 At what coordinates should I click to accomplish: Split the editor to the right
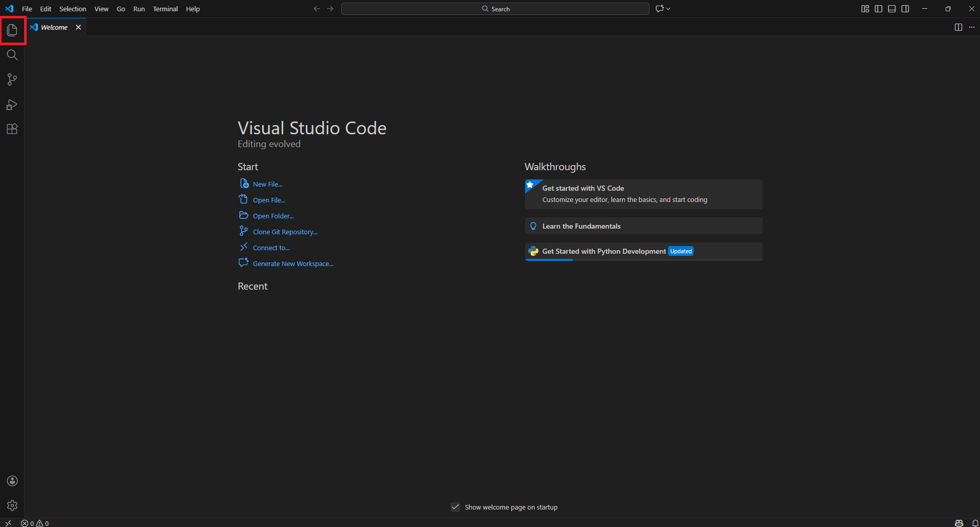(x=958, y=27)
